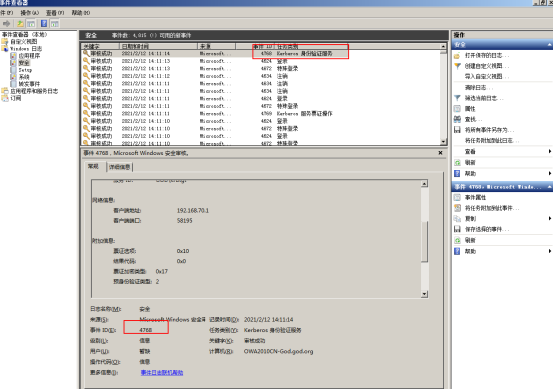
Task: Open the 事件日志联机帮助 link
Action: [162, 372]
